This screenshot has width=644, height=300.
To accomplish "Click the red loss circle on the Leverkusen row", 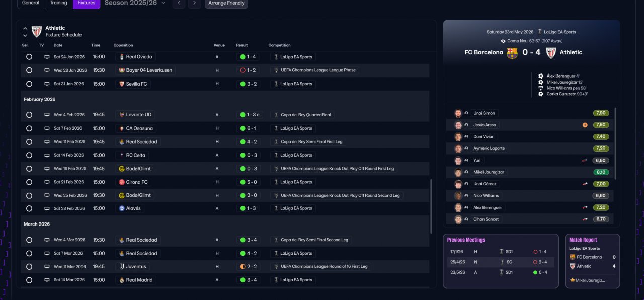I will click(243, 70).
